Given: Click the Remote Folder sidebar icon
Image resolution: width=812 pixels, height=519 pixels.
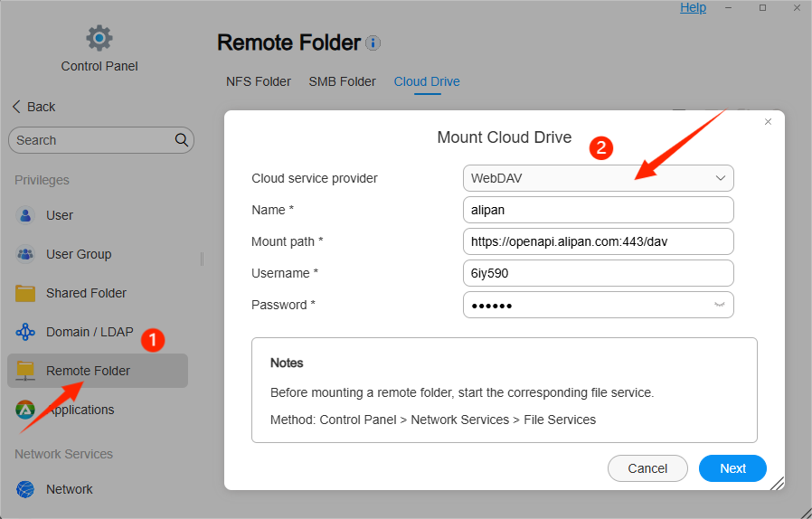Looking at the screenshot, I should 24,371.
